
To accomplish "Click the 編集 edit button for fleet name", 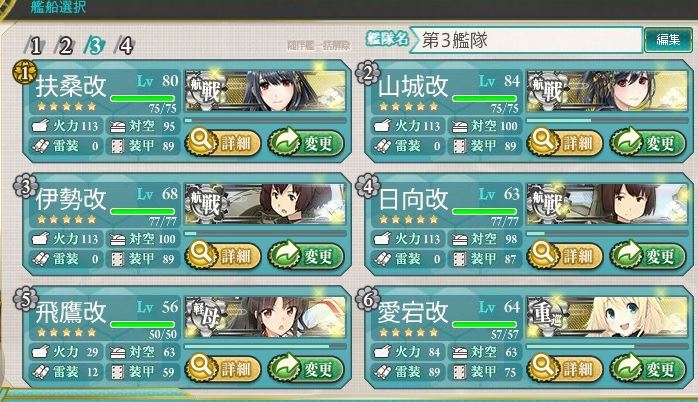I will point(668,40).
